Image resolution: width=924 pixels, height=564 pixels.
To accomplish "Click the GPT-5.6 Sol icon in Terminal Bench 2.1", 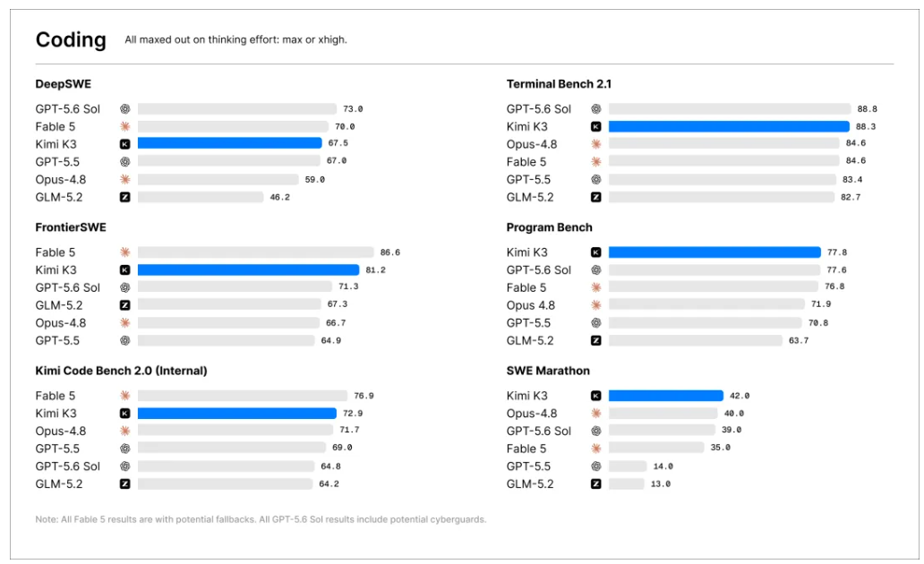I will coord(595,108).
